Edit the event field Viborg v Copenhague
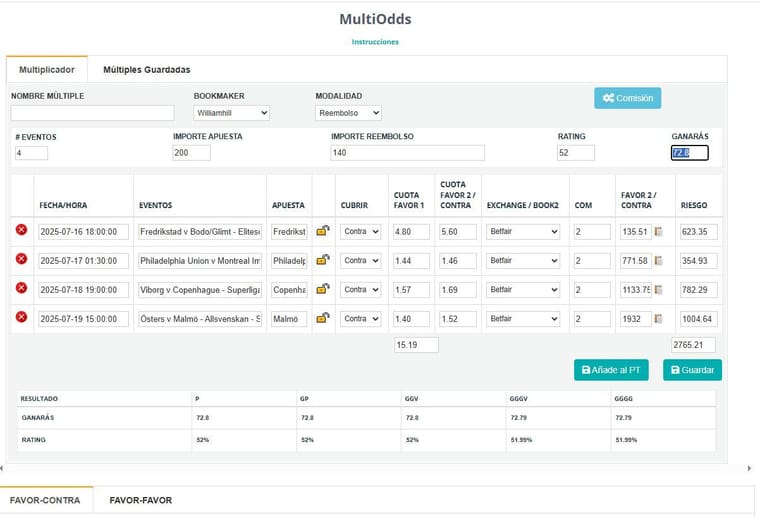This screenshot has width=760, height=518. [x=200, y=290]
